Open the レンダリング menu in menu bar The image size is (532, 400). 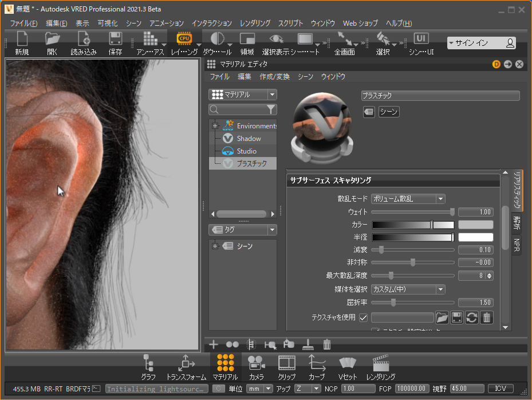[x=255, y=23]
